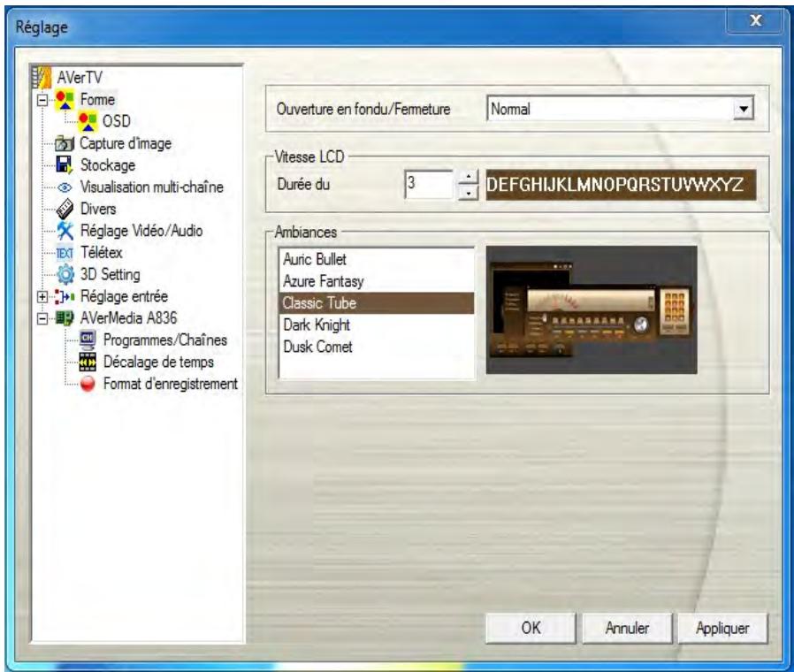Open the Ouverture en fondu/Fermeture dropdown arrow
794x672 pixels.
click(744, 109)
